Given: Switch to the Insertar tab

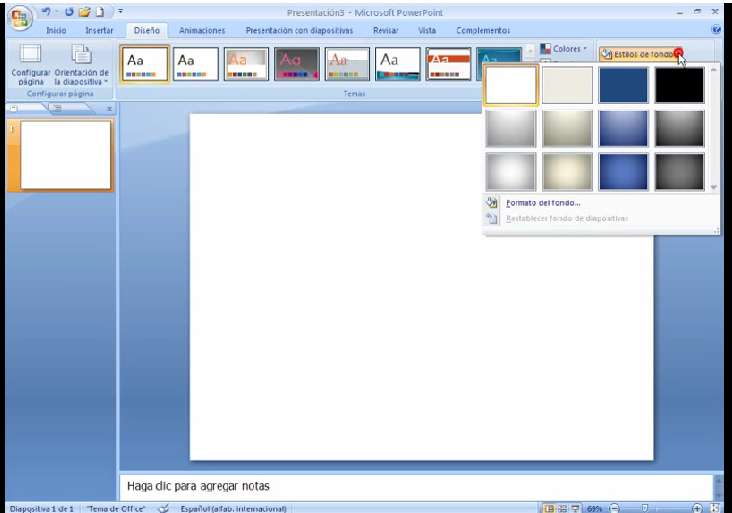Looking at the screenshot, I should click(99, 30).
